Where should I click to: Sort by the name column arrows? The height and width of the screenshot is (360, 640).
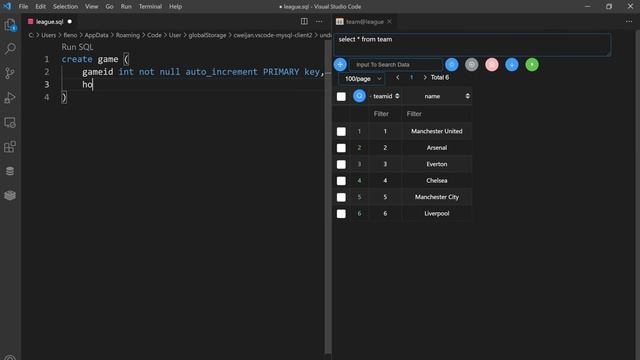(x=467, y=96)
